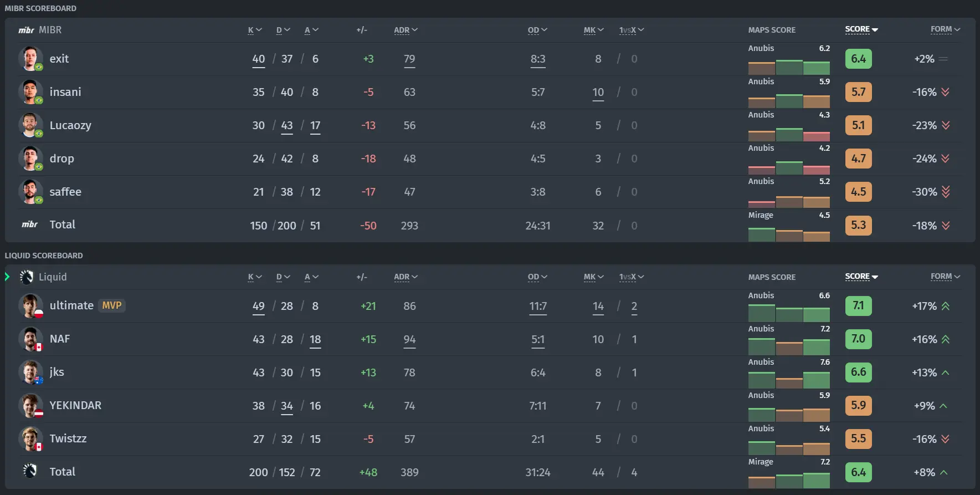This screenshot has height=495, width=980.
Task: Open Lucaozy's player avatar
Action: [30, 125]
